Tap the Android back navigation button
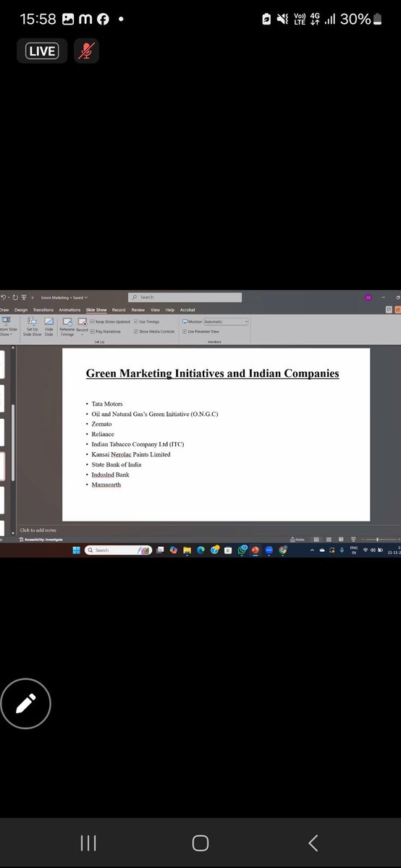The height and width of the screenshot is (868, 401). tap(313, 843)
